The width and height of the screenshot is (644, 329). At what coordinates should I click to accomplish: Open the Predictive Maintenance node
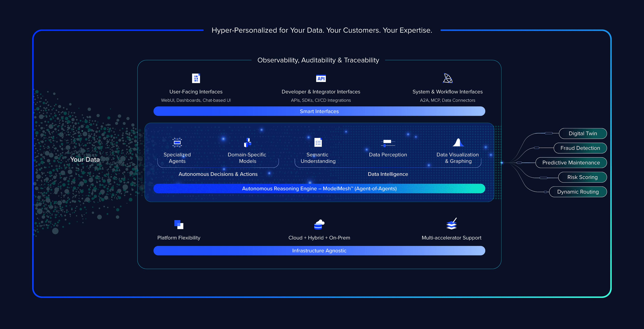click(571, 163)
